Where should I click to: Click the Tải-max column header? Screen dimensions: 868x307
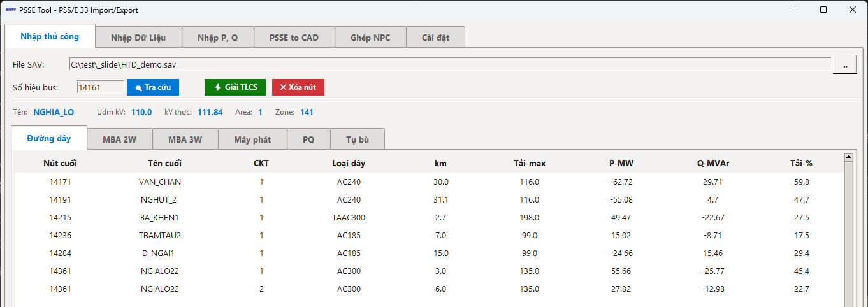(530, 163)
